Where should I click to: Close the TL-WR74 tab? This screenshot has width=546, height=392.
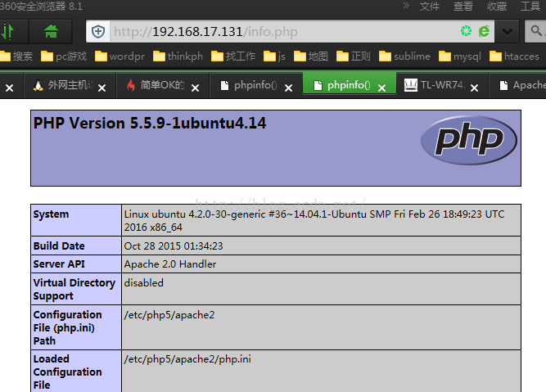474,88
